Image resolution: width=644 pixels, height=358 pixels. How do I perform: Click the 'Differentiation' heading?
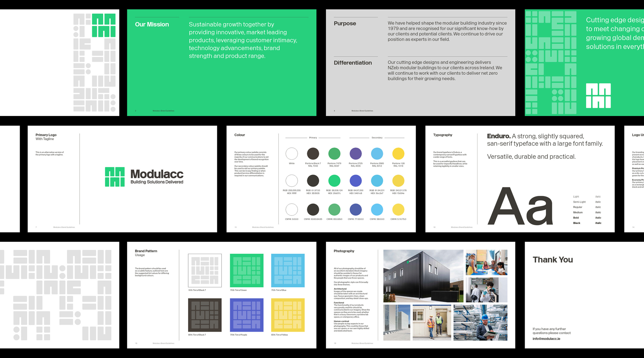click(353, 63)
